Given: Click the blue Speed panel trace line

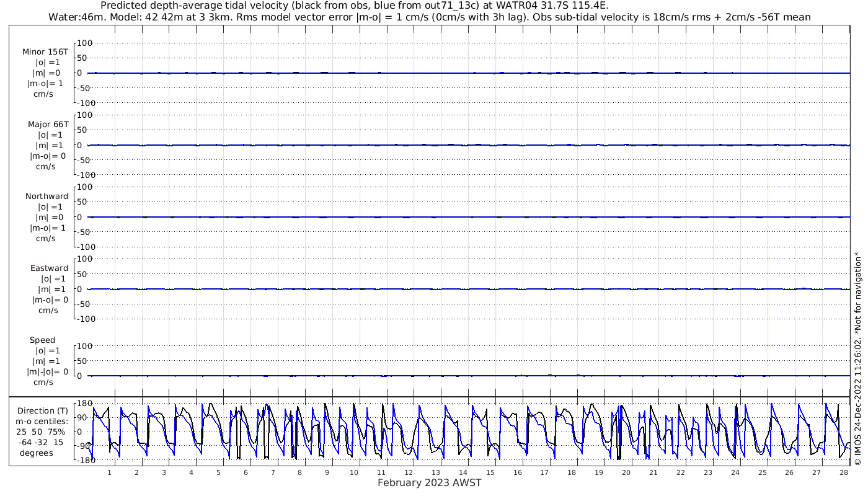Looking at the screenshot, I should tap(469, 375).
